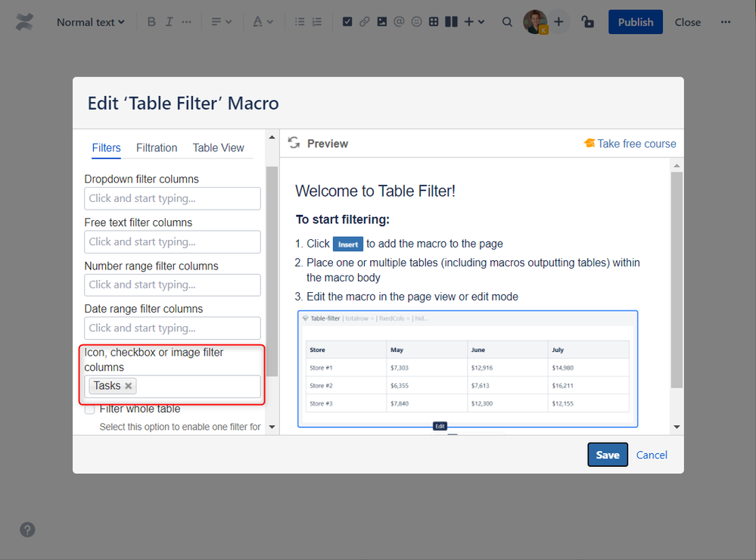The height and width of the screenshot is (560, 756).
Task: Open the text alignment dropdown
Action: pos(221,22)
